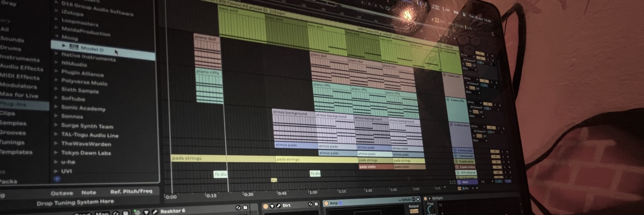Click the Mono output button on Amp

click(x=414, y=211)
